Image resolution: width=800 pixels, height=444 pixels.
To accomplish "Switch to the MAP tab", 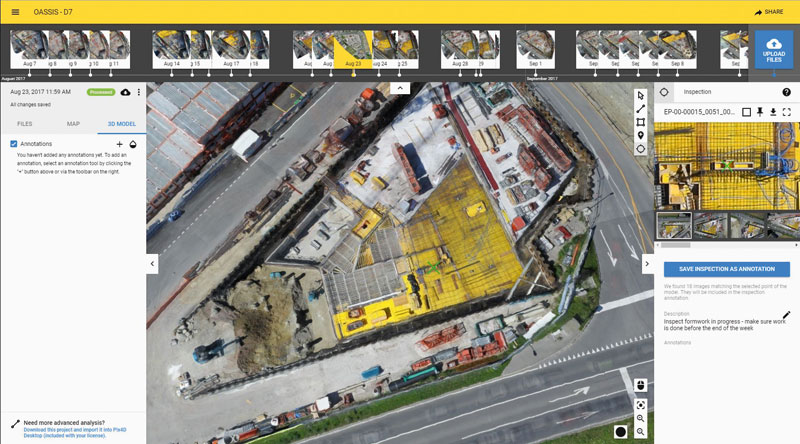I will click(x=73, y=124).
